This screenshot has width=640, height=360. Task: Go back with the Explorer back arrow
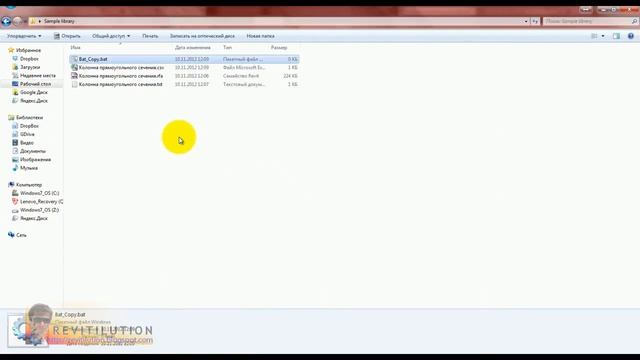click(x=6, y=21)
